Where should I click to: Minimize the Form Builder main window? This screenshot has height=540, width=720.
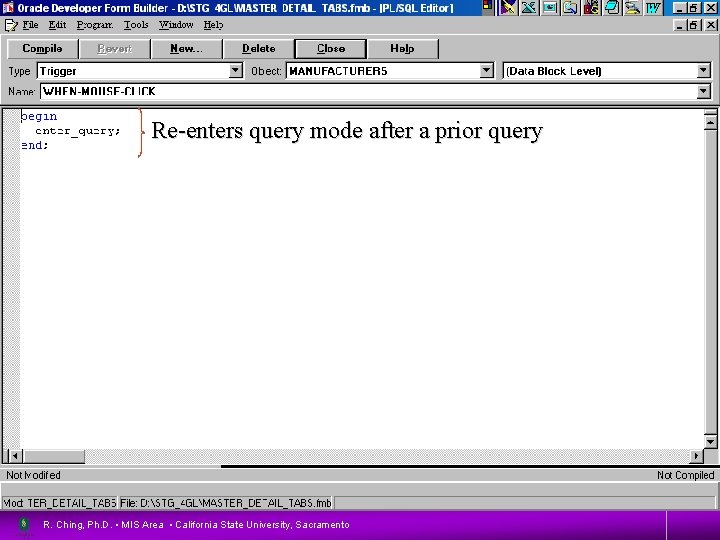point(680,8)
